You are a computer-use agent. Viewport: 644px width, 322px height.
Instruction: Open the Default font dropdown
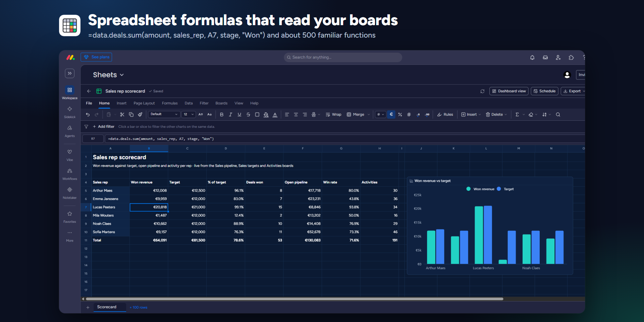click(164, 115)
